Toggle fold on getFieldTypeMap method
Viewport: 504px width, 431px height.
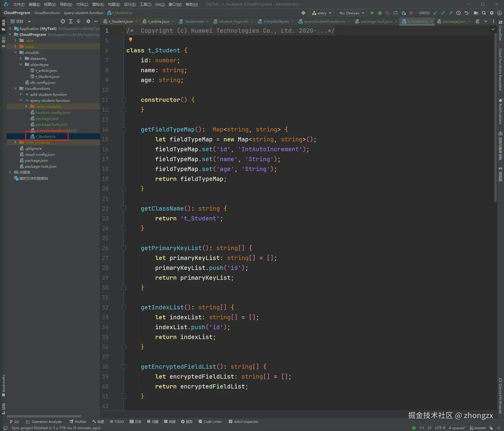(124, 130)
